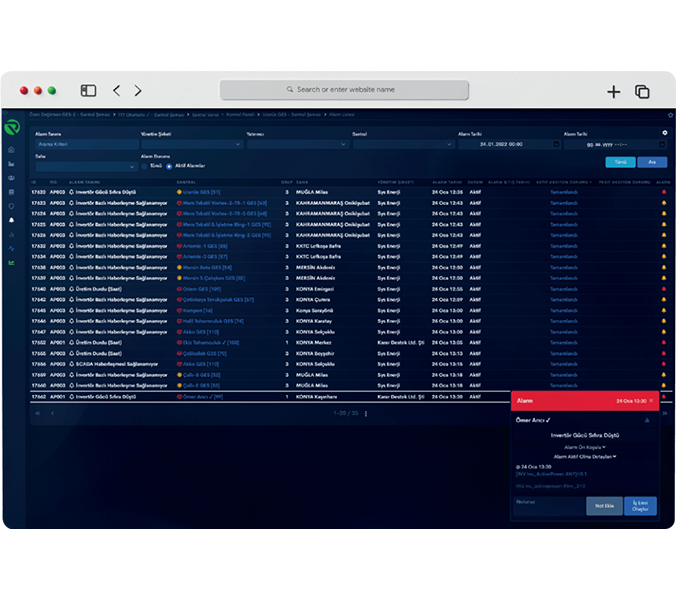The height and width of the screenshot is (600, 676).
Task: Click the Kontrol Paneli breadcrumb item
Action: 241,115
